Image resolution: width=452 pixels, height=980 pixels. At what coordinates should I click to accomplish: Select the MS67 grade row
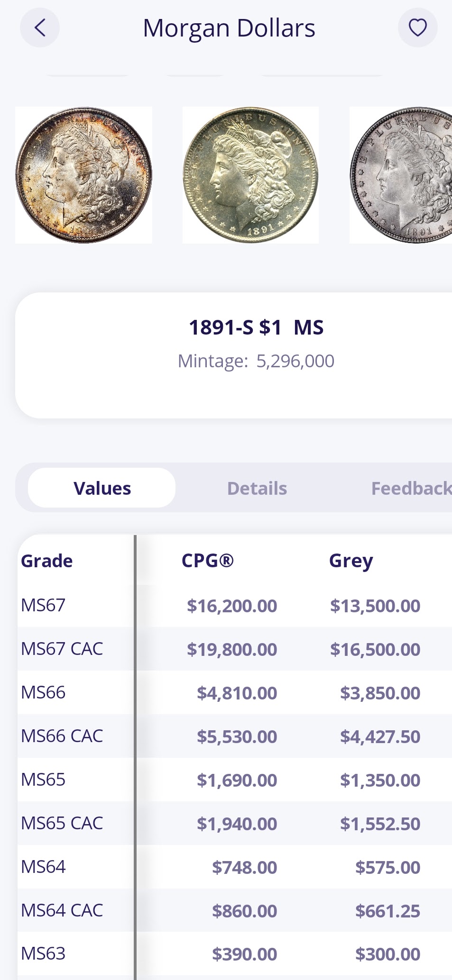click(x=43, y=605)
